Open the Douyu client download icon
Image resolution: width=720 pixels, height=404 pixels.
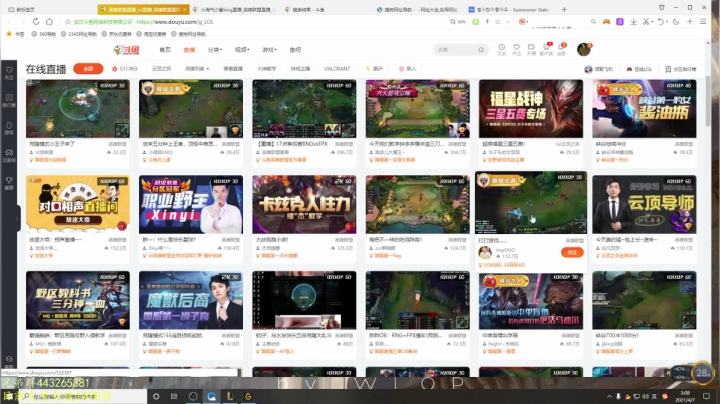coord(546,49)
